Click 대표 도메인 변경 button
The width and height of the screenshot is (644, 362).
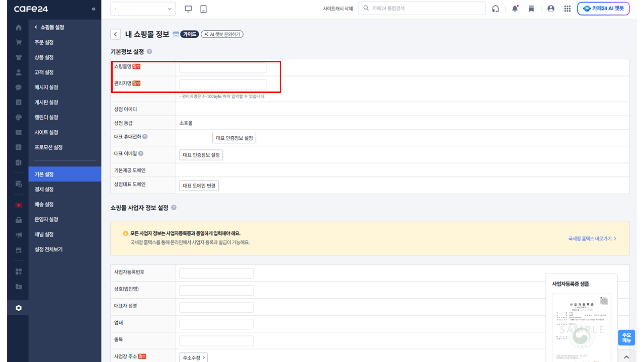tap(199, 186)
